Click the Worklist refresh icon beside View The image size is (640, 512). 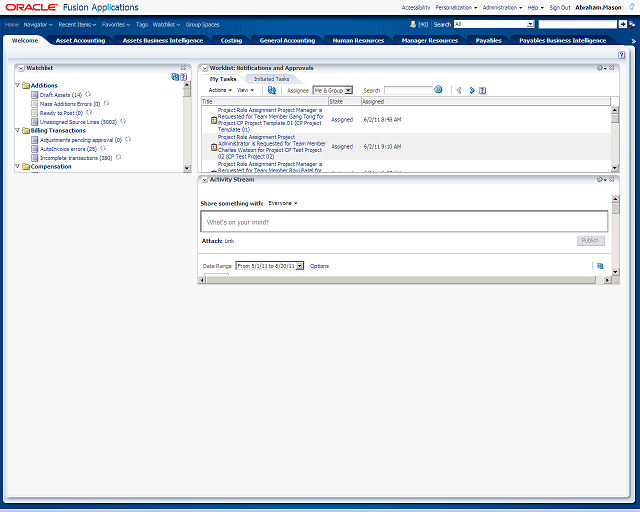point(272,90)
